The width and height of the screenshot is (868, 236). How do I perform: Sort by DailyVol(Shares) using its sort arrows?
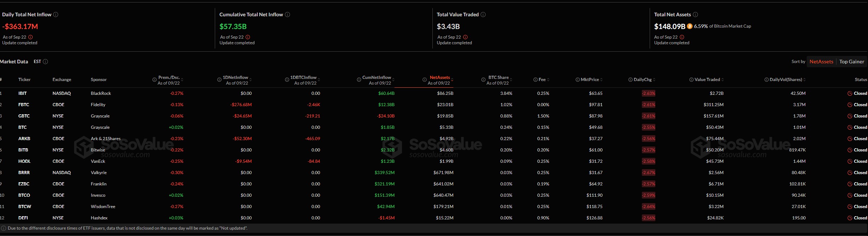(x=805, y=80)
